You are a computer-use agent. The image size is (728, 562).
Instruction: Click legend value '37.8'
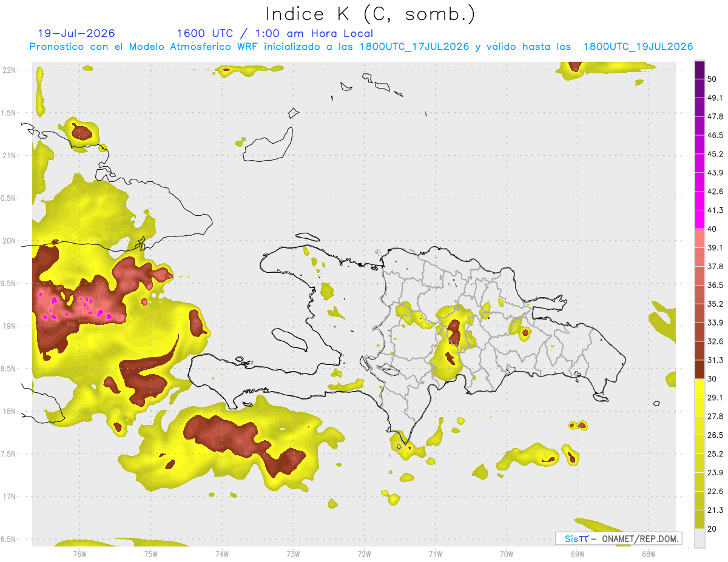(715, 267)
